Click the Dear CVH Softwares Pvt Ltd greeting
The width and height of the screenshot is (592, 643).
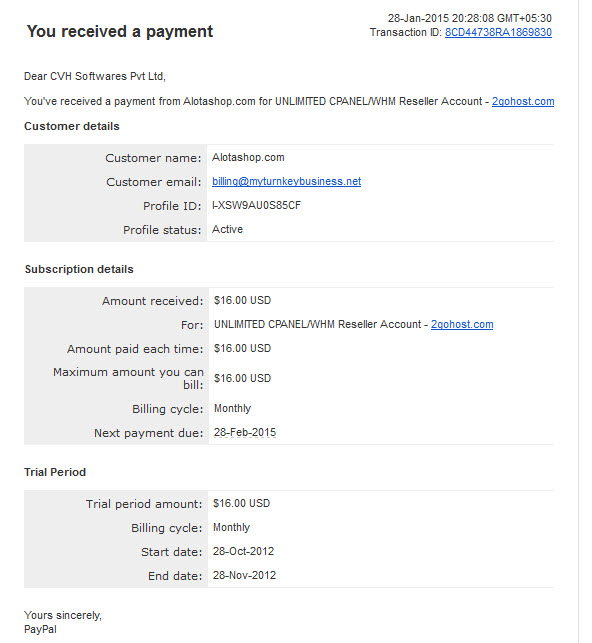(x=95, y=77)
